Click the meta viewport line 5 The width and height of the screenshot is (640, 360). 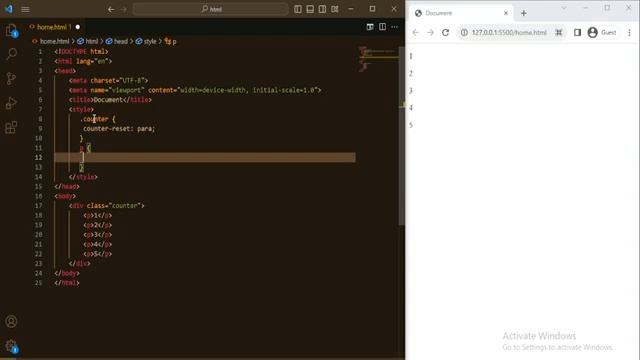click(x=195, y=90)
